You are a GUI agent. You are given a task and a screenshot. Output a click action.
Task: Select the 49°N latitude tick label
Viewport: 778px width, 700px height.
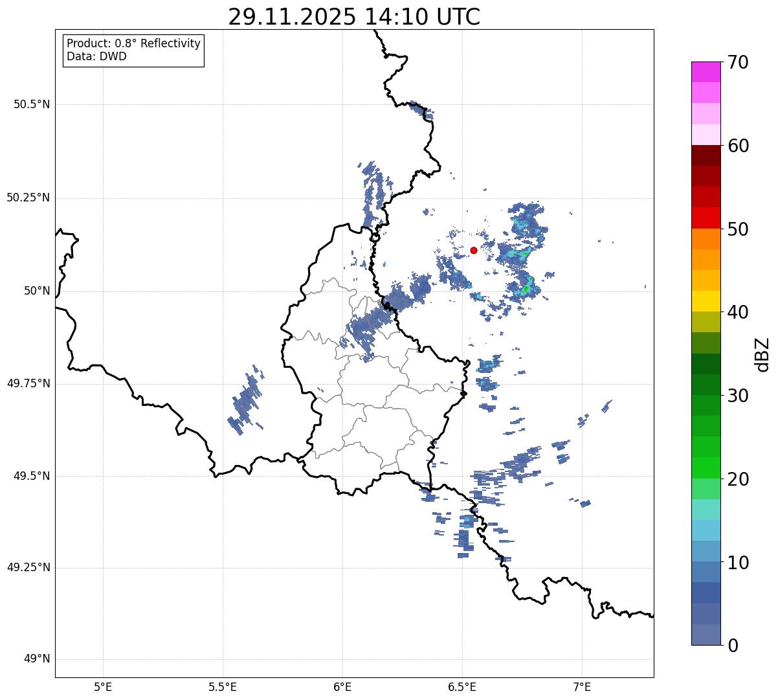point(36,659)
